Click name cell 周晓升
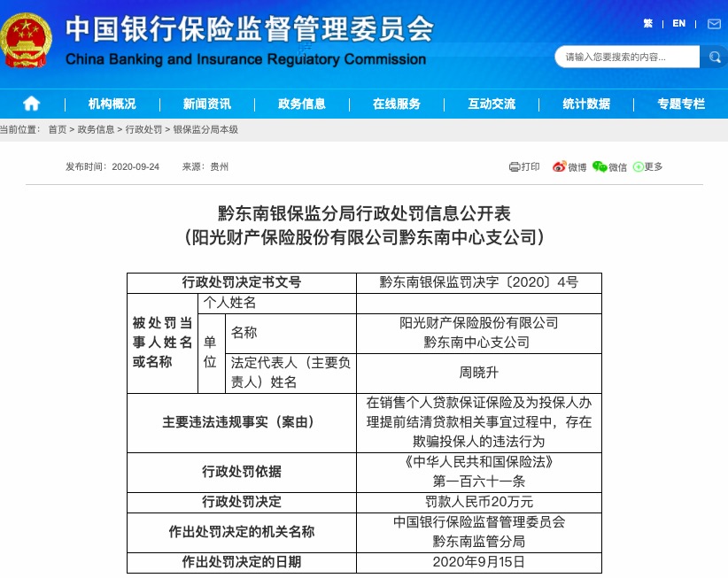This screenshot has width=728, height=578. click(x=478, y=373)
